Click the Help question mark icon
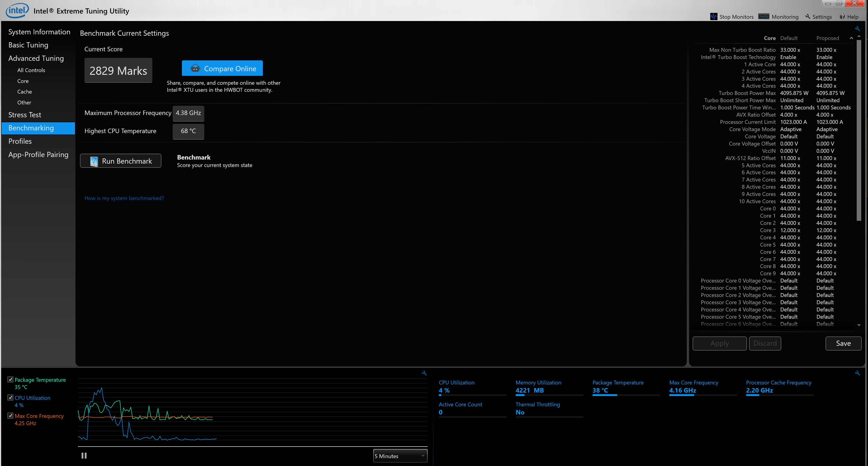868x466 pixels. point(842,16)
